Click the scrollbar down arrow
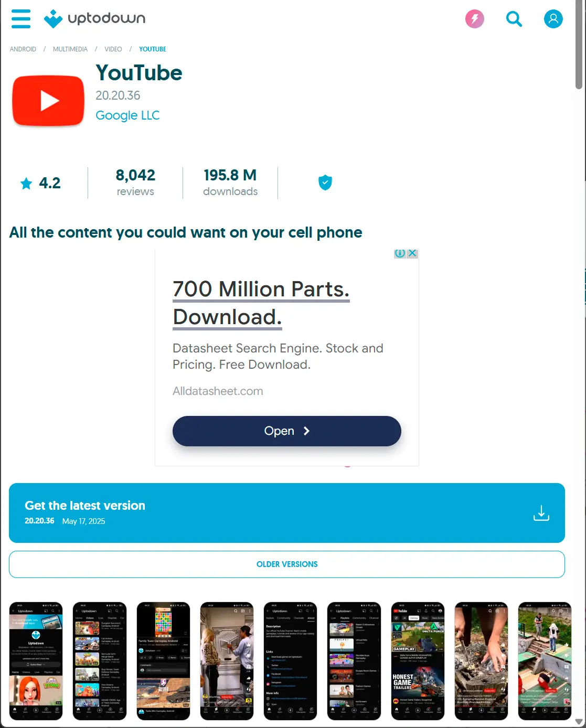 [579, 722]
